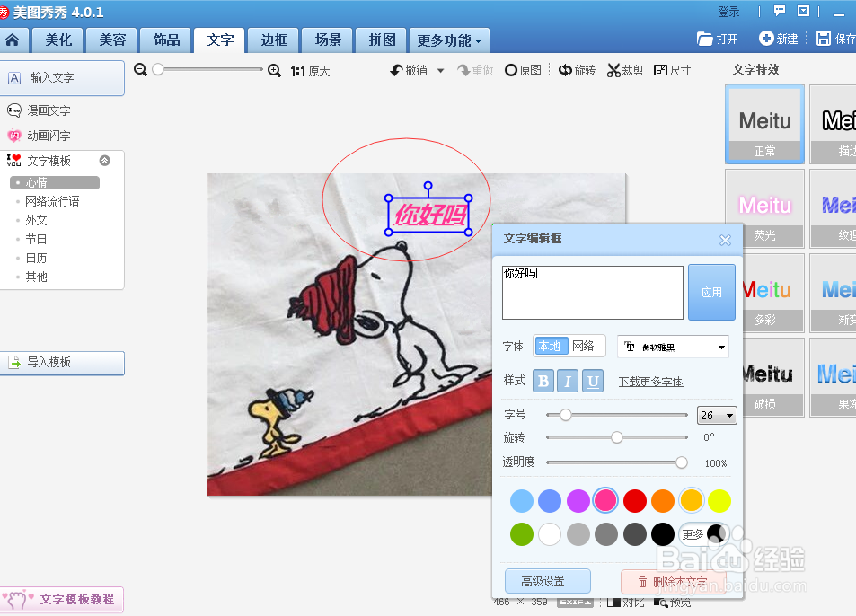Pick the black color swatch
This screenshot has width=856, height=616.
663,534
